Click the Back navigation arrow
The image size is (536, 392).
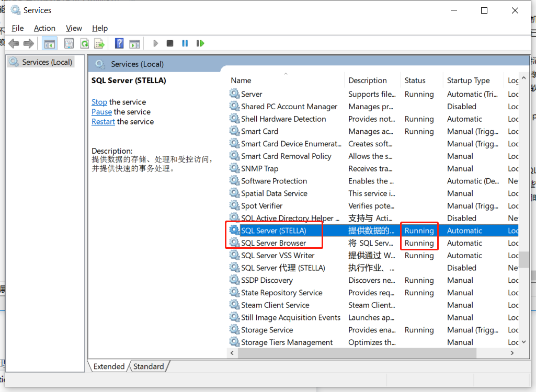pos(14,43)
